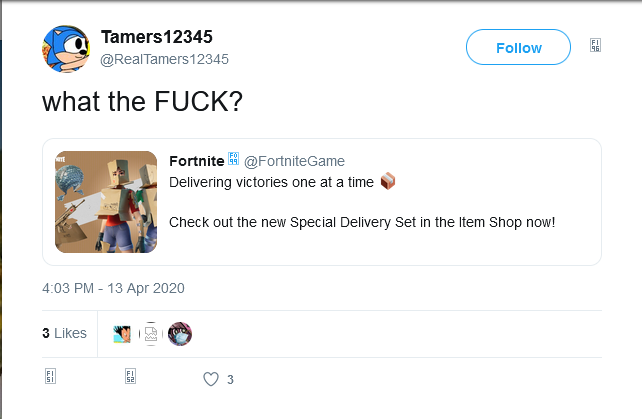642x419 pixels.
Task: Open the quoted Fortnite tweet image
Action: tap(106, 202)
